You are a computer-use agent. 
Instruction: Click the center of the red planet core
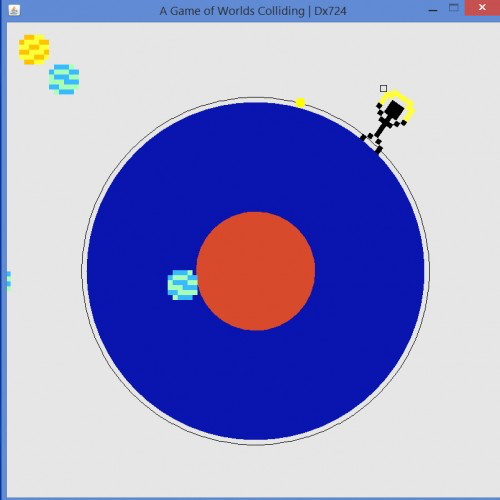(256, 271)
